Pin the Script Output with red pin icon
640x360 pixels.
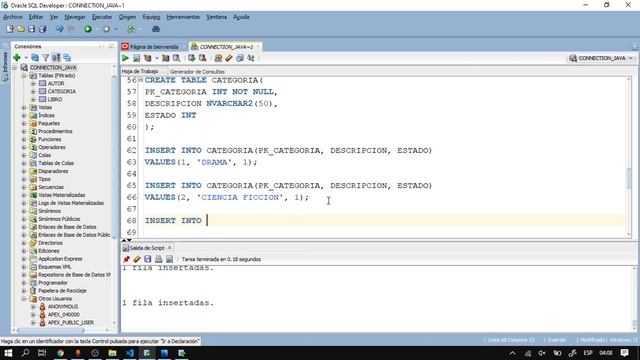coord(127,259)
